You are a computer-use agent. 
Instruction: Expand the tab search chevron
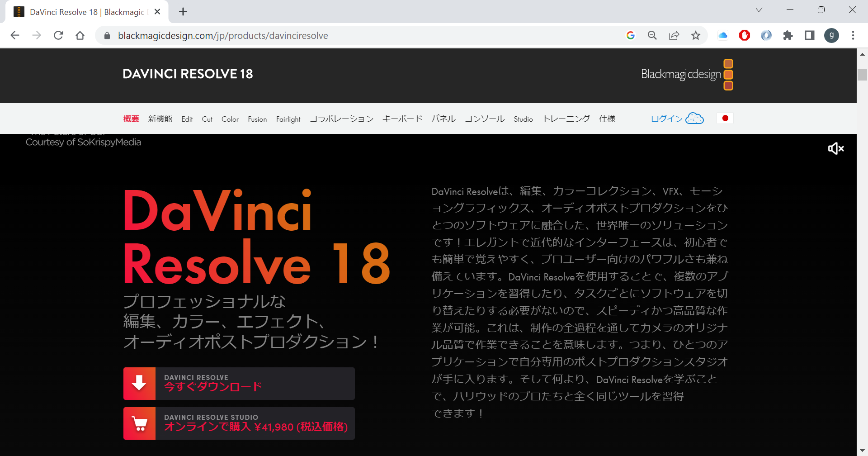tap(759, 10)
